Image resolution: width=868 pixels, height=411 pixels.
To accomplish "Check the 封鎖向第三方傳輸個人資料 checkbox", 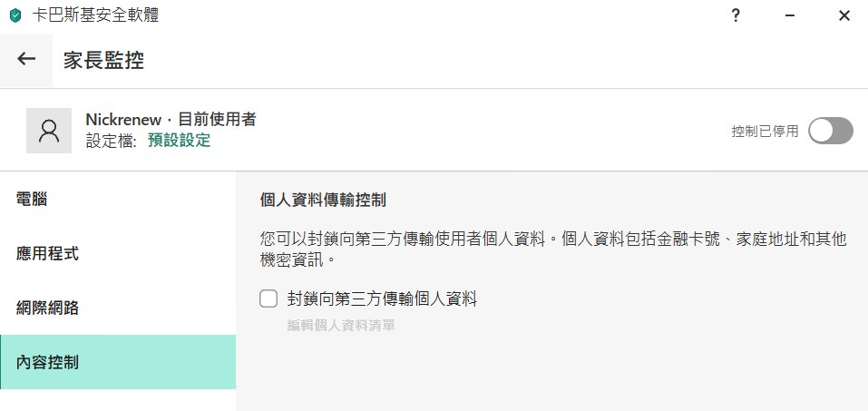I will (x=268, y=299).
